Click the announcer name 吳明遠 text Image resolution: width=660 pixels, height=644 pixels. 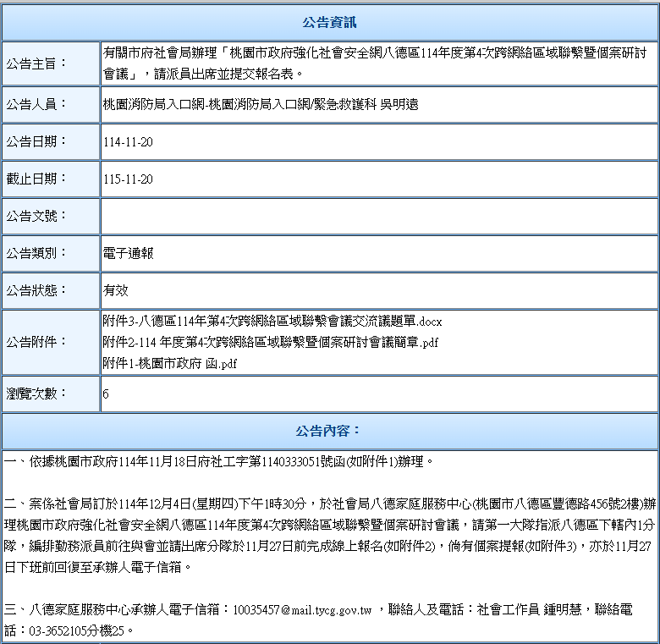click(x=399, y=105)
